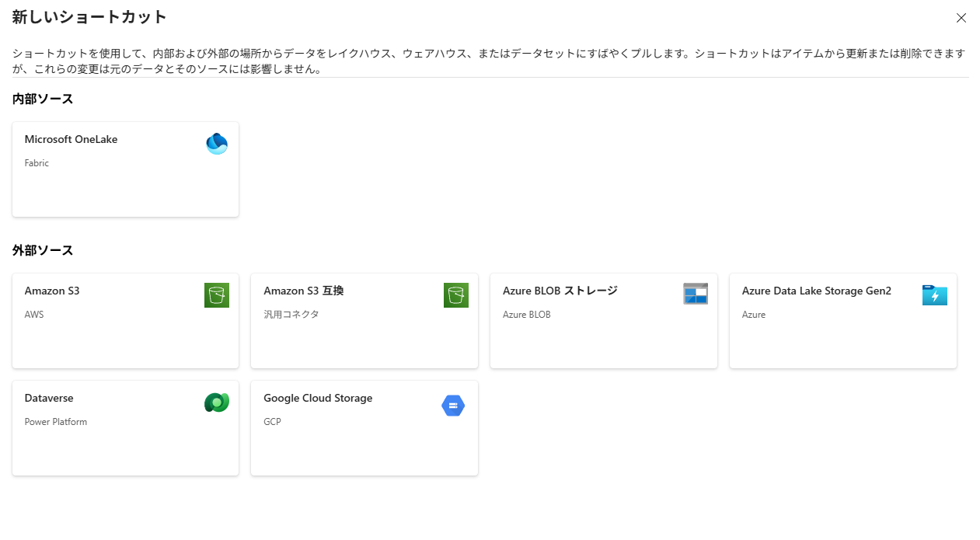Click the Fabric subtitle under OneLake
The width and height of the screenshot is (980, 540).
(37, 163)
